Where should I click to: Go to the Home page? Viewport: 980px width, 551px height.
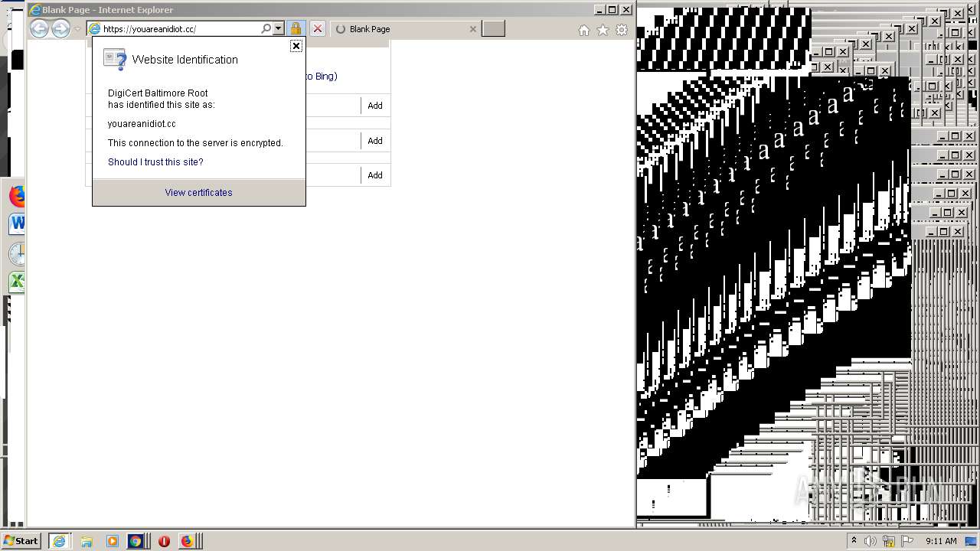584,30
